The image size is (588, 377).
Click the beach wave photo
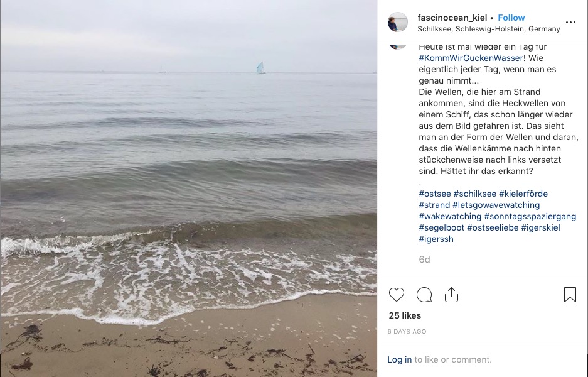[x=189, y=188]
